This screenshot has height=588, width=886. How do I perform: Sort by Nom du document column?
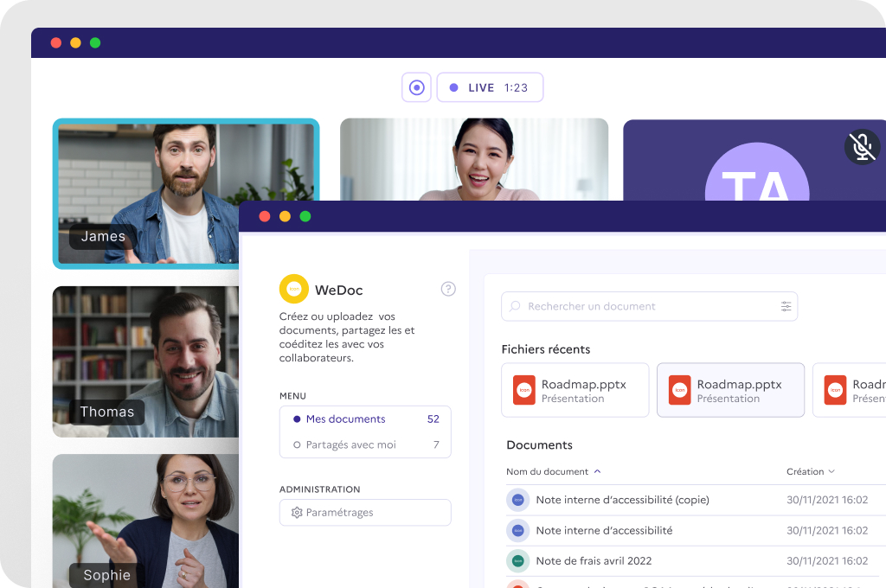553,471
